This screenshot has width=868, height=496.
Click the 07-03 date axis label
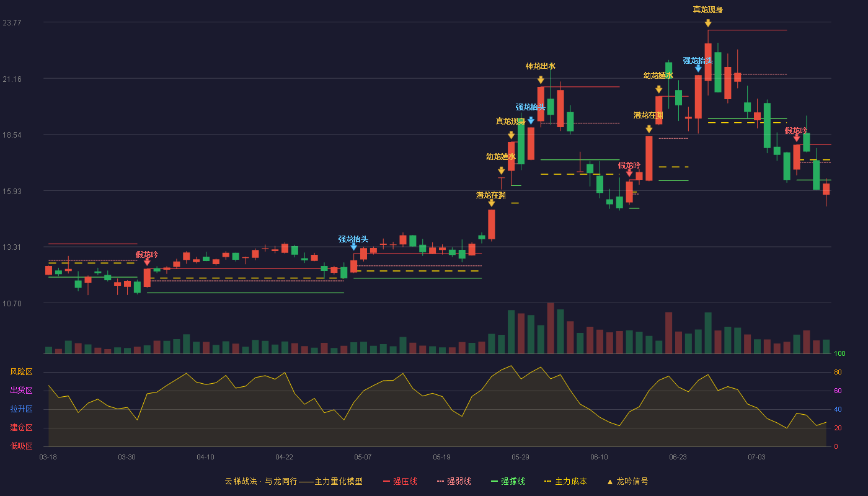click(x=756, y=457)
